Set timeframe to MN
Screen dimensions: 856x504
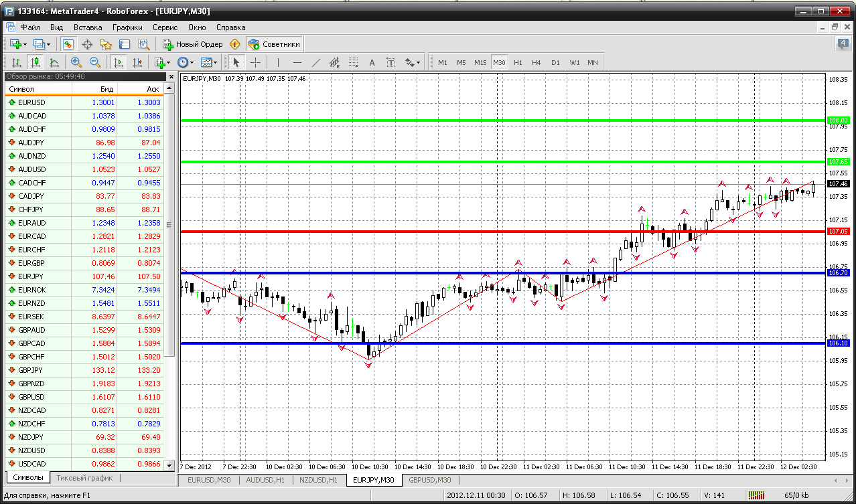click(593, 62)
